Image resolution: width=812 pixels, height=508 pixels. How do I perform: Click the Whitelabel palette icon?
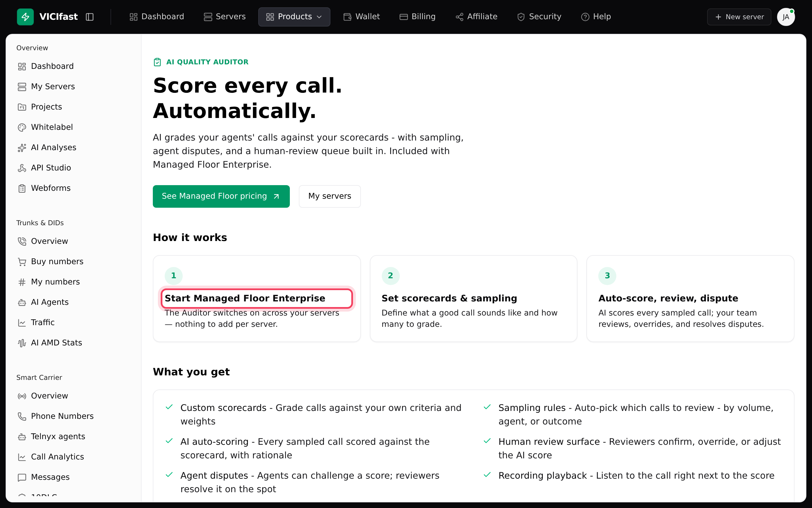click(22, 127)
